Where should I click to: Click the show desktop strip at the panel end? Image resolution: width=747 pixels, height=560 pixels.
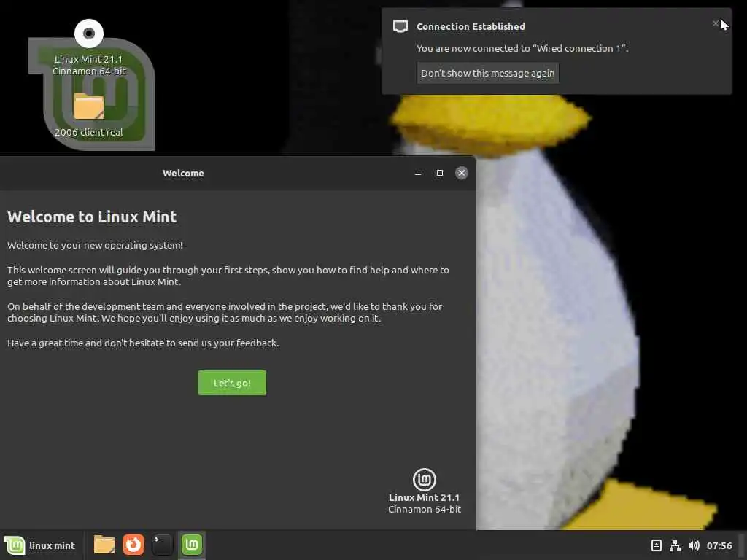[741, 545]
